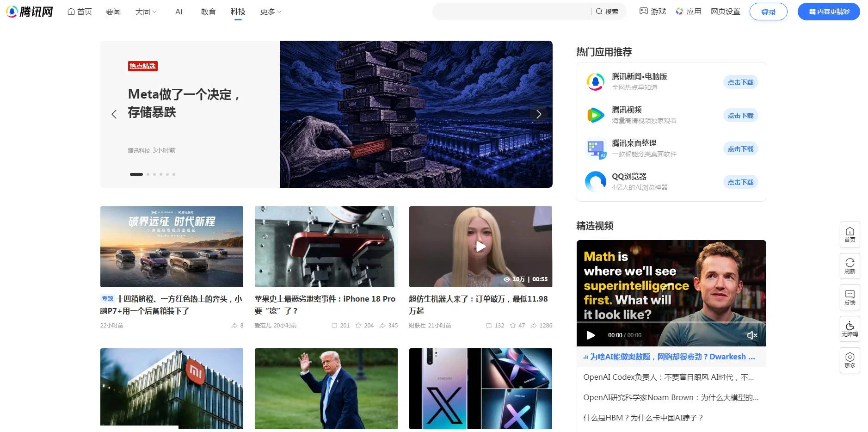Expand the 更多 menu in the navbar

(x=271, y=12)
